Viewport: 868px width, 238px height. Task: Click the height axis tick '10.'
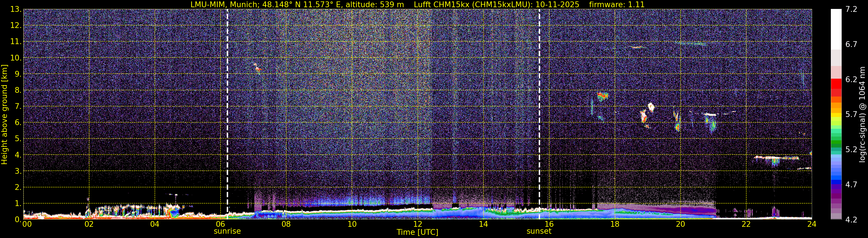click(x=16, y=58)
